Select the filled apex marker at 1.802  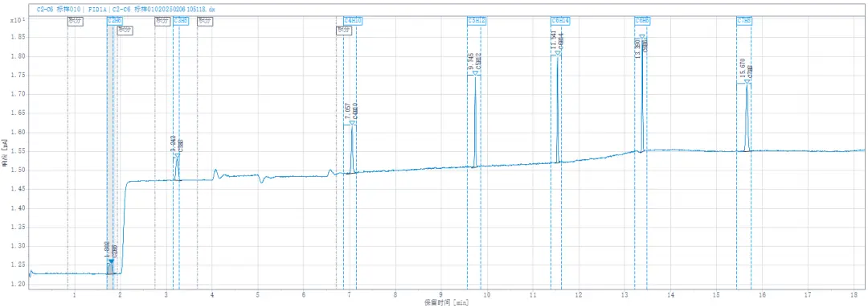[111, 261]
